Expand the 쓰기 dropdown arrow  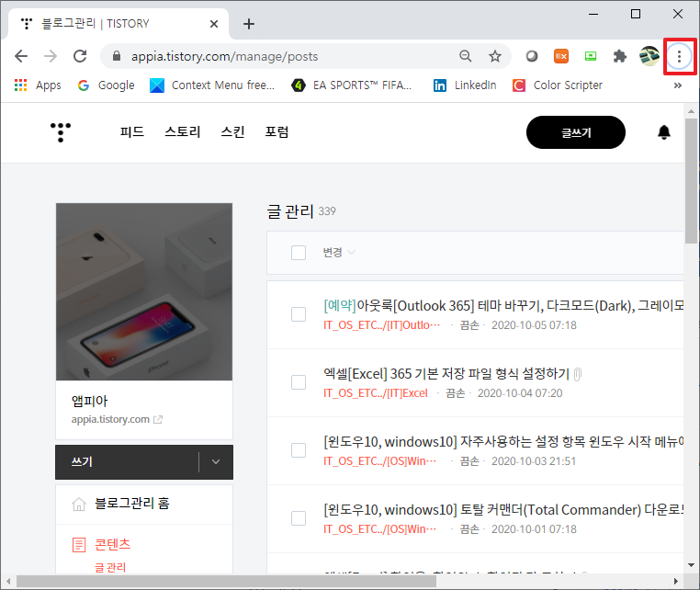pyautogui.click(x=216, y=462)
